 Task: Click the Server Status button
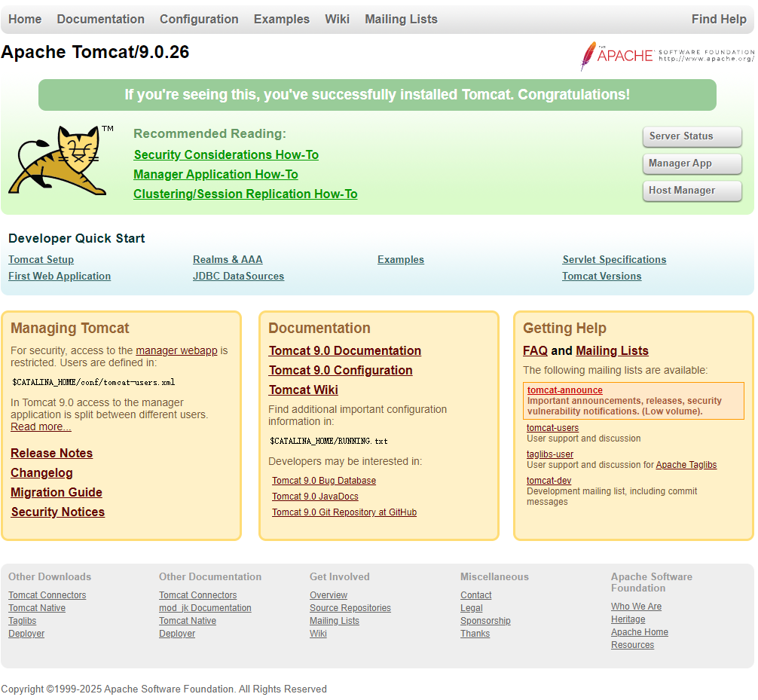[x=692, y=136]
